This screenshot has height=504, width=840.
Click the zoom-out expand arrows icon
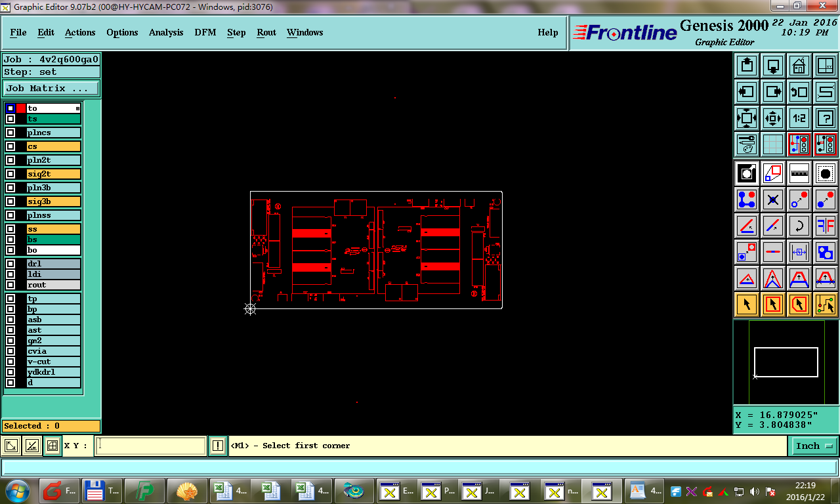747,118
